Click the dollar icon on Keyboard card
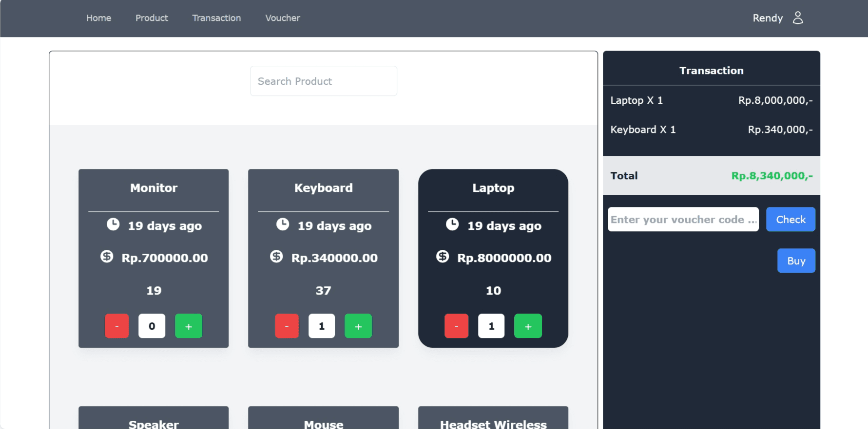The height and width of the screenshot is (429, 868). pyautogui.click(x=276, y=257)
